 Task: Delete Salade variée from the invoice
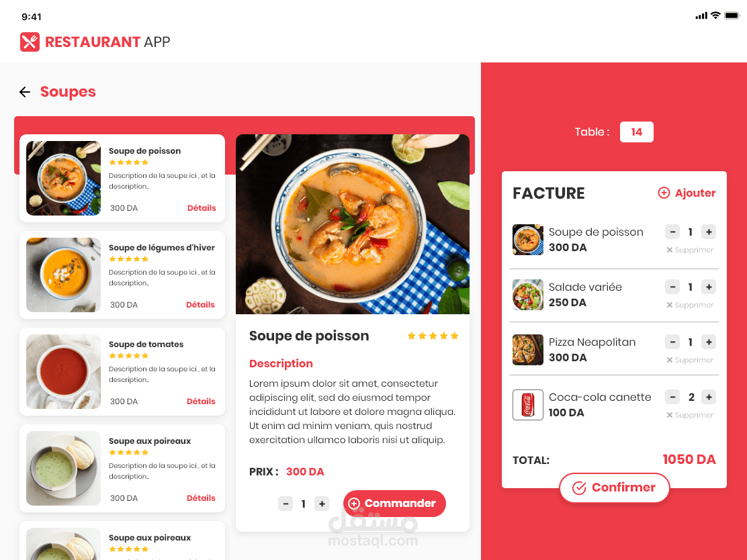pyautogui.click(x=690, y=306)
